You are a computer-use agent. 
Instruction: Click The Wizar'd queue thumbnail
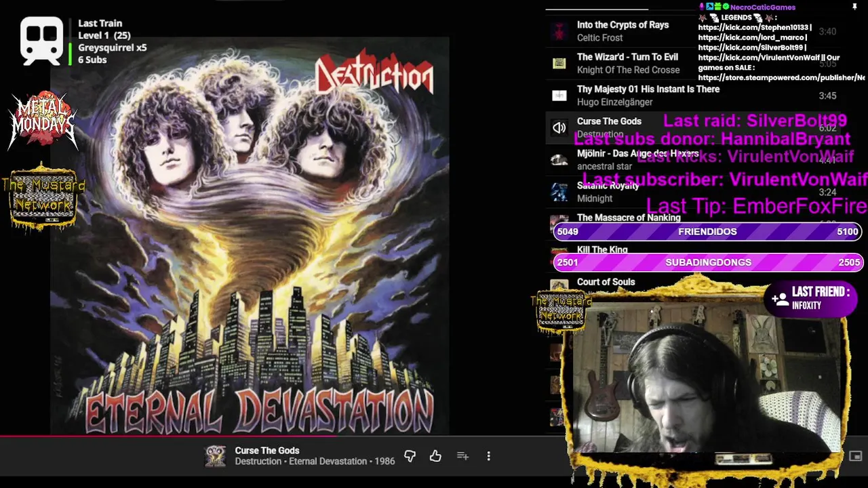(x=559, y=63)
